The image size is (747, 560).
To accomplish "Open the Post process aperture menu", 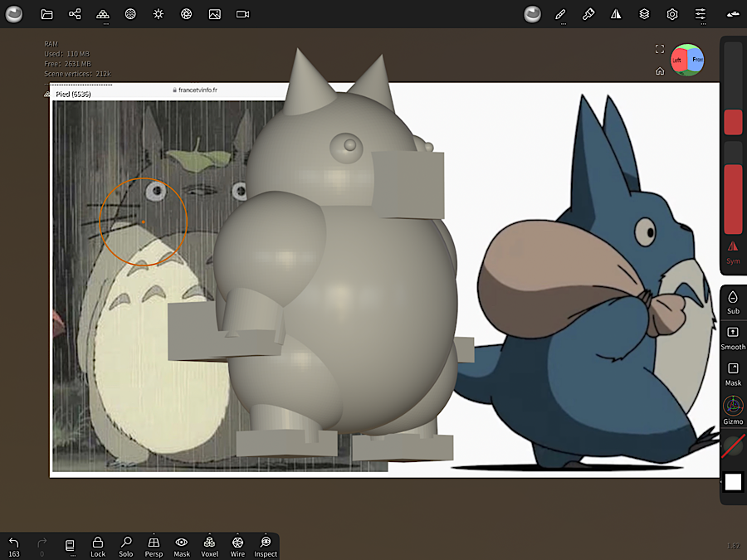I will coord(186,14).
